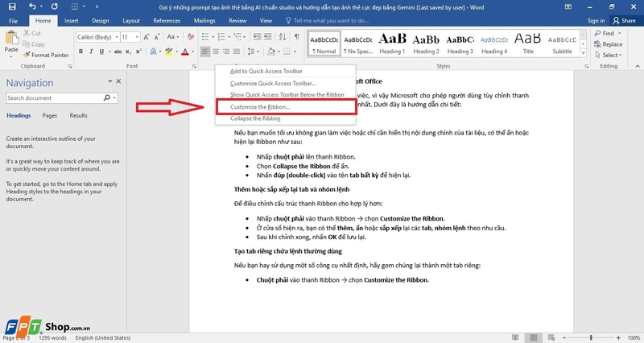Justify the paragraph text

[x=237, y=52]
